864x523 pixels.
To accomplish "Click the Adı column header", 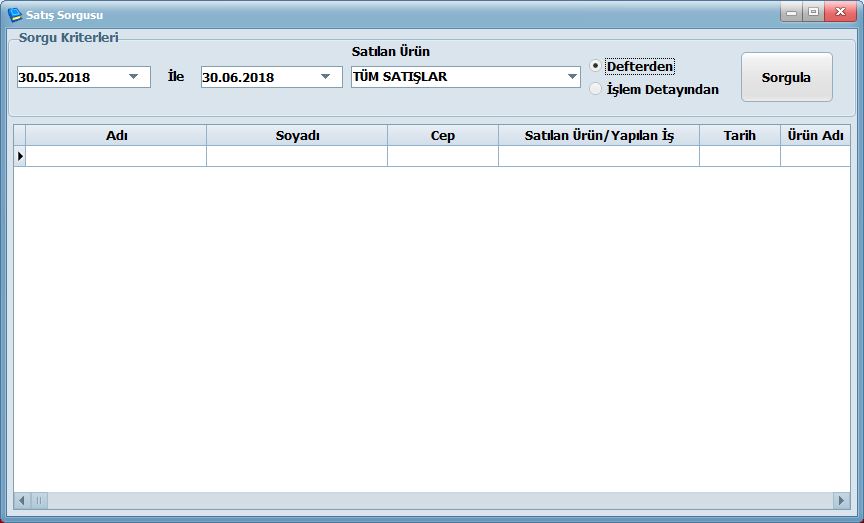I will (116, 136).
